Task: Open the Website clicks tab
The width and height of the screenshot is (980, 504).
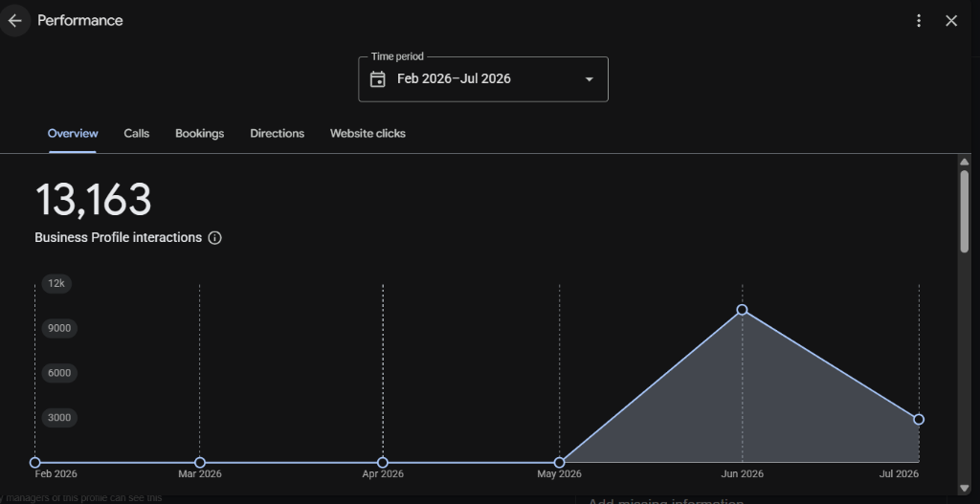Action: [x=367, y=134]
